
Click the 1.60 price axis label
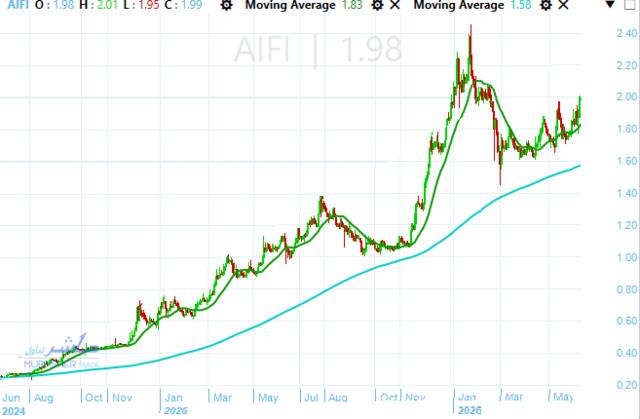coord(627,161)
